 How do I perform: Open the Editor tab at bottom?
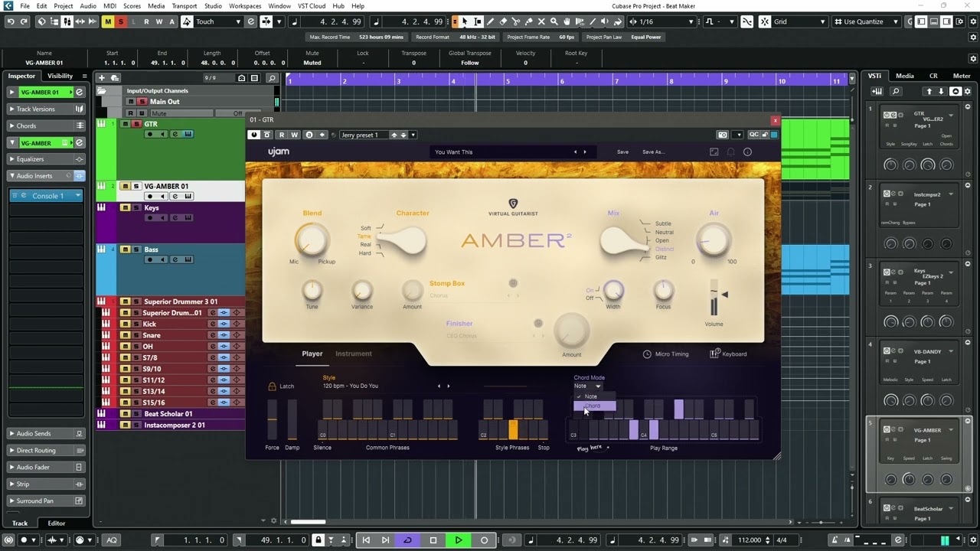pyautogui.click(x=57, y=523)
